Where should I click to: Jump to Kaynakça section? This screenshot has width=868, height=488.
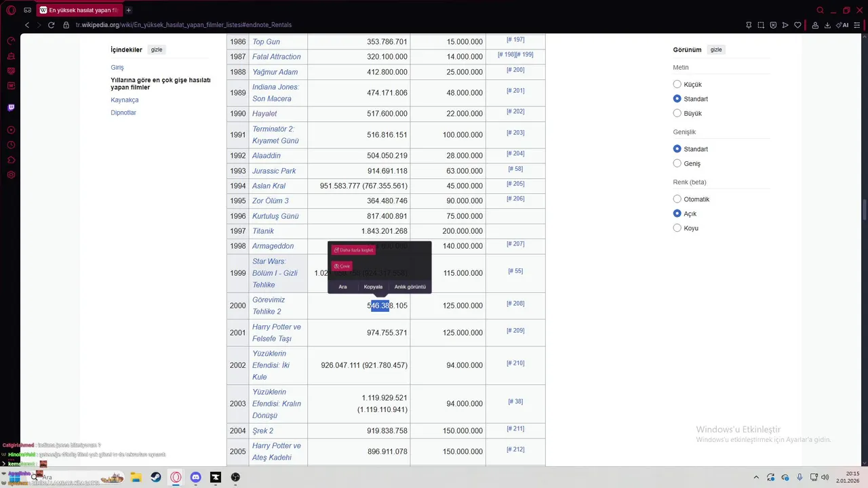click(x=125, y=100)
